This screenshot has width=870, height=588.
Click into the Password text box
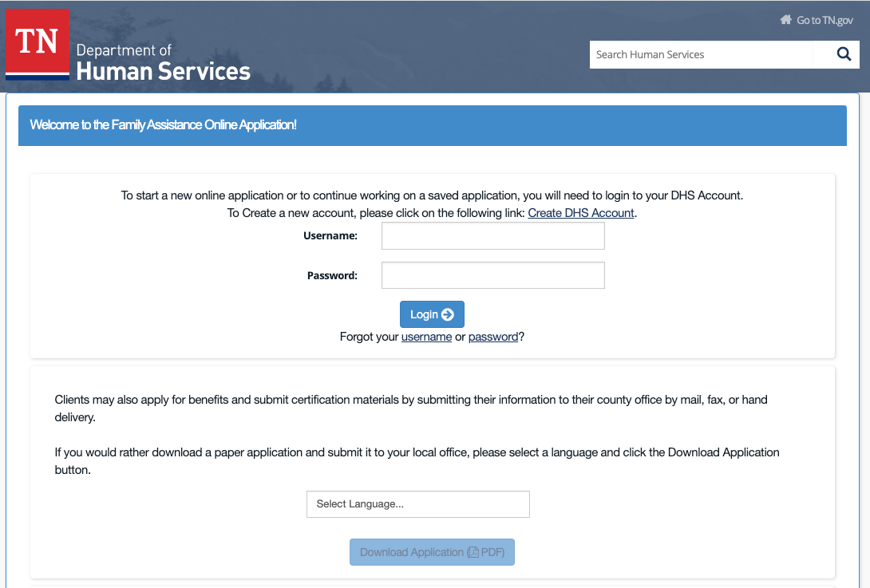pyautogui.click(x=492, y=275)
